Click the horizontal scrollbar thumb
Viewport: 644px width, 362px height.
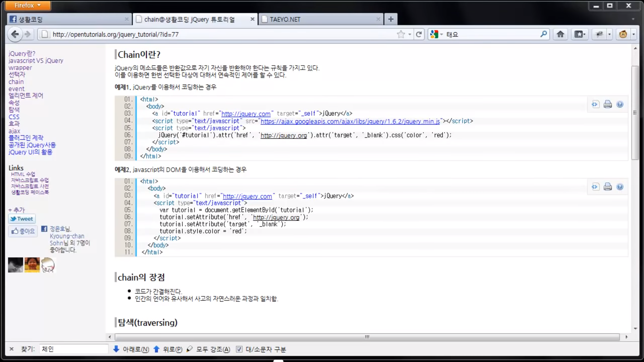tap(367, 337)
